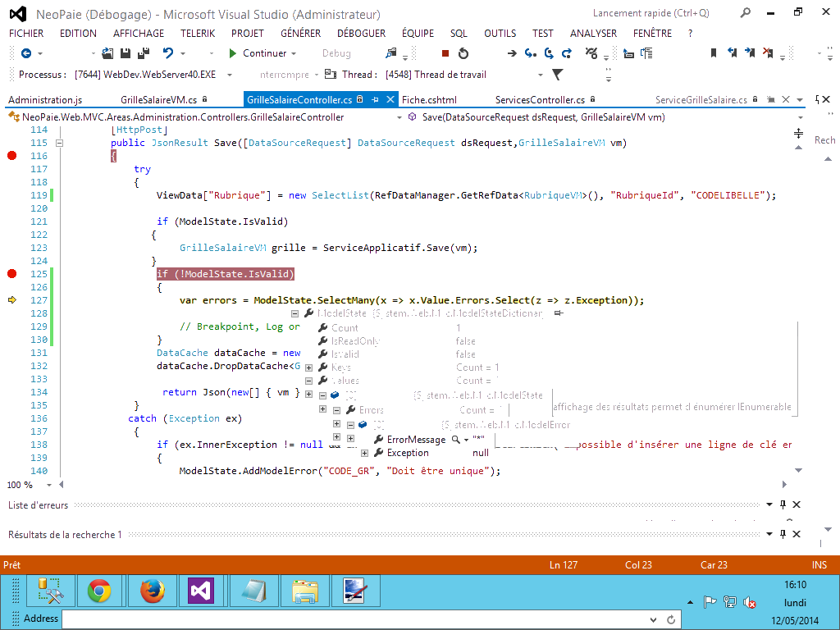
Task: Open the Liste d'erreurs panel
Action: [39, 505]
